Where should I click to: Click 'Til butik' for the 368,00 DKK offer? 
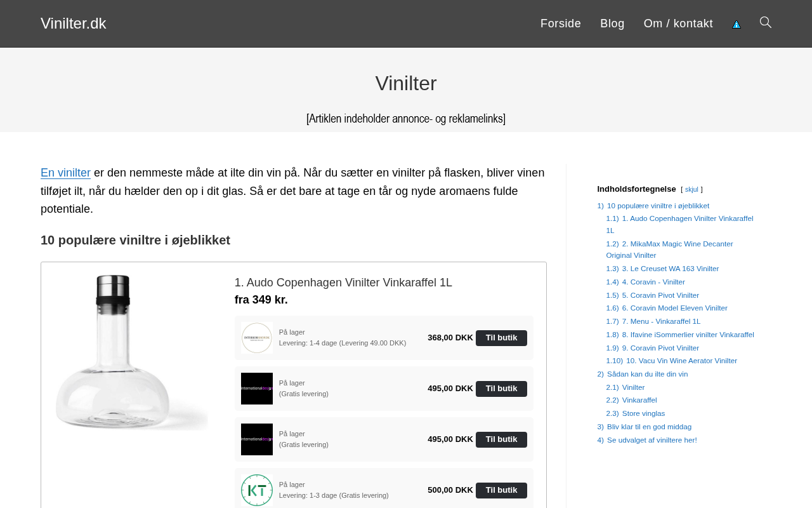pos(501,338)
